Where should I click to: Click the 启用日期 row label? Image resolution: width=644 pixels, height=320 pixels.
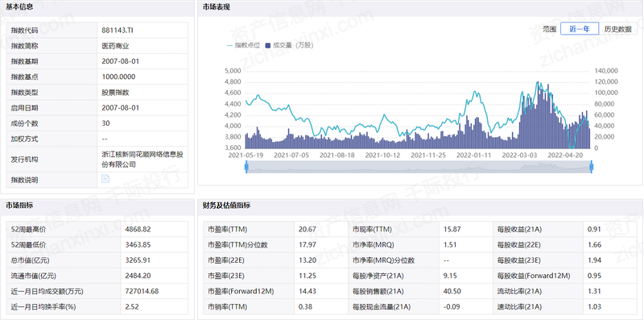click(x=25, y=108)
